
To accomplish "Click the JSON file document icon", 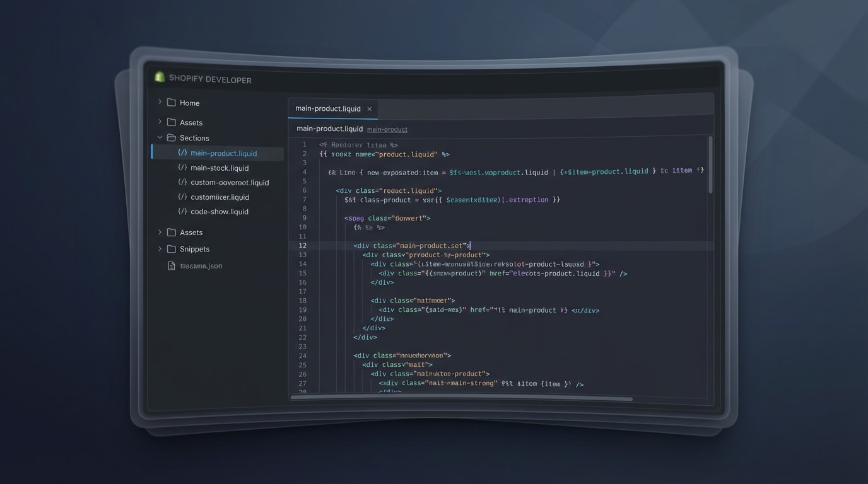I will pos(171,265).
